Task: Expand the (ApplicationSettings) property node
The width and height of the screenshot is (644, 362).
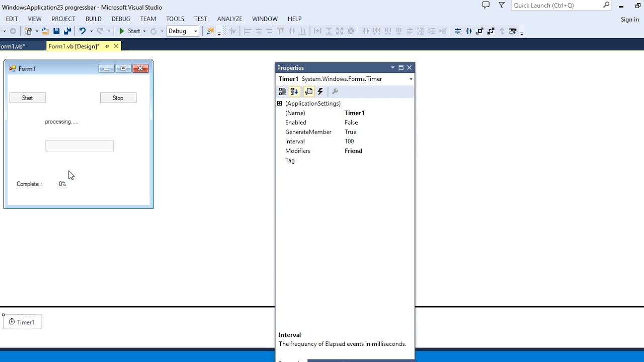Action: 280,104
